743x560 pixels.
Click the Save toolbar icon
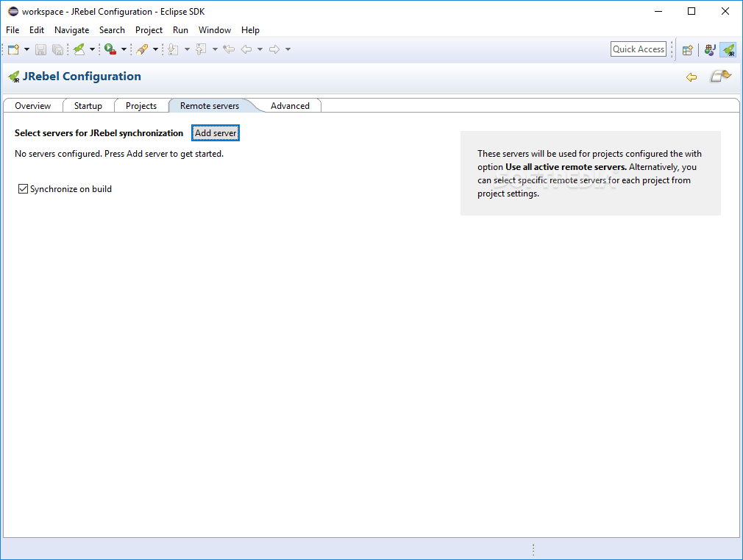[x=40, y=49]
